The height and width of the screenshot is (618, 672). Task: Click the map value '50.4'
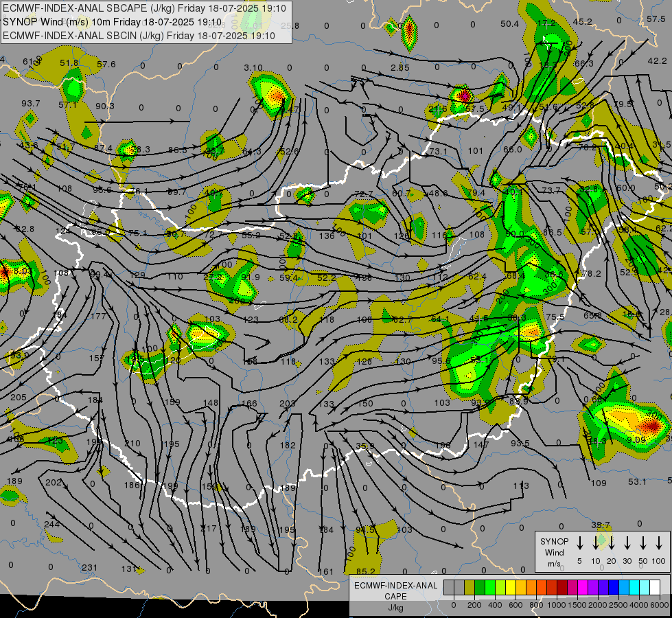point(509,24)
